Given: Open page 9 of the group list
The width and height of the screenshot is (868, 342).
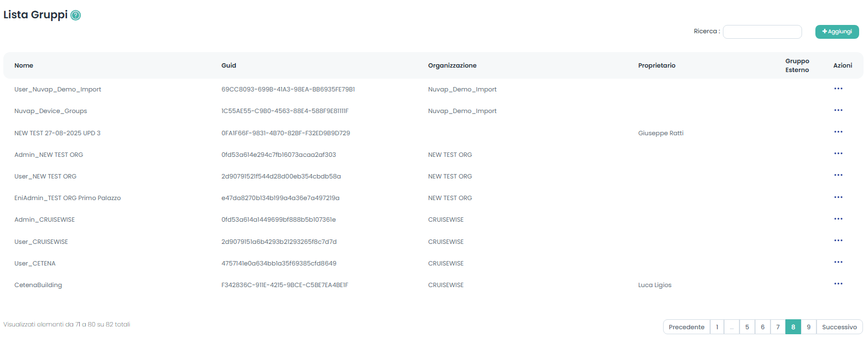Looking at the screenshot, I should pyautogui.click(x=808, y=326).
